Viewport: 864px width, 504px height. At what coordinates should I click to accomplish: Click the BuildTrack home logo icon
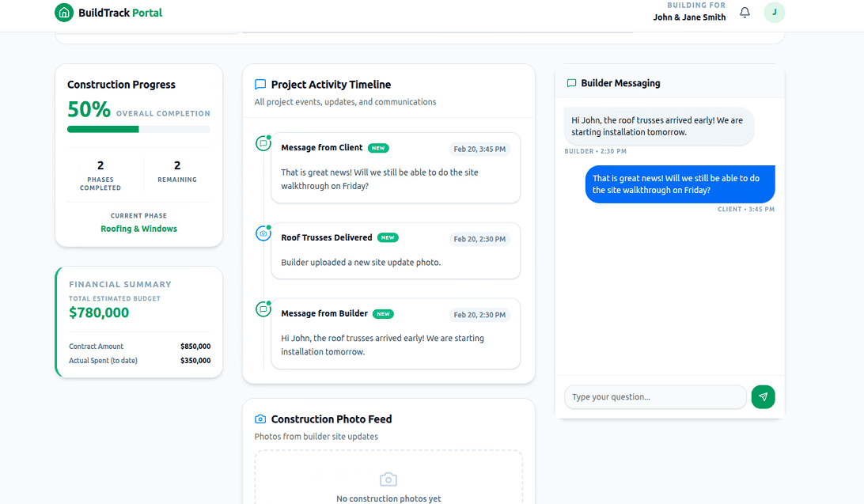point(64,13)
